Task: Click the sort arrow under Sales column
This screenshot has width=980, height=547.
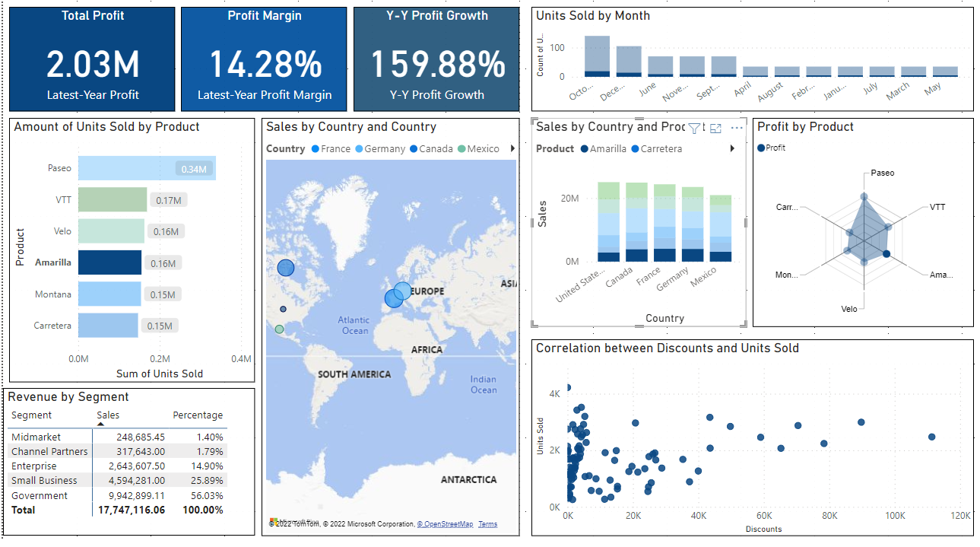Action: point(101,424)
